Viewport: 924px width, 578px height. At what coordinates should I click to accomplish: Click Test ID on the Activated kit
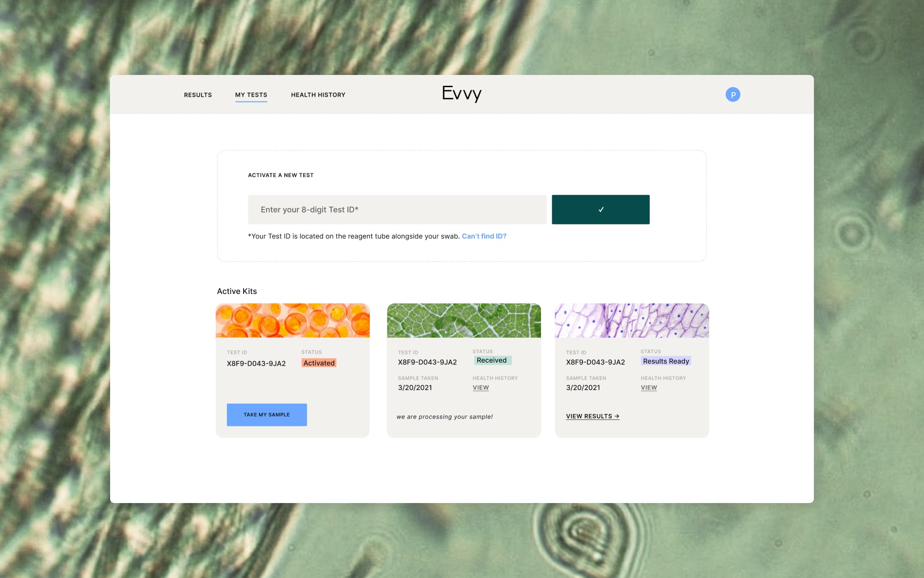pyautogui.click(x=256, y=364)
